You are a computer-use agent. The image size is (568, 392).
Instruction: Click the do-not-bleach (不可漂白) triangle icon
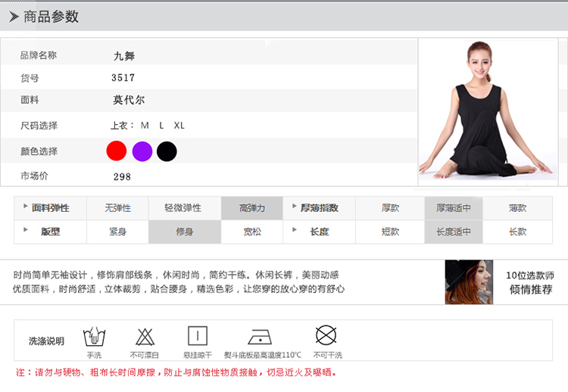(x=145, y=336)
